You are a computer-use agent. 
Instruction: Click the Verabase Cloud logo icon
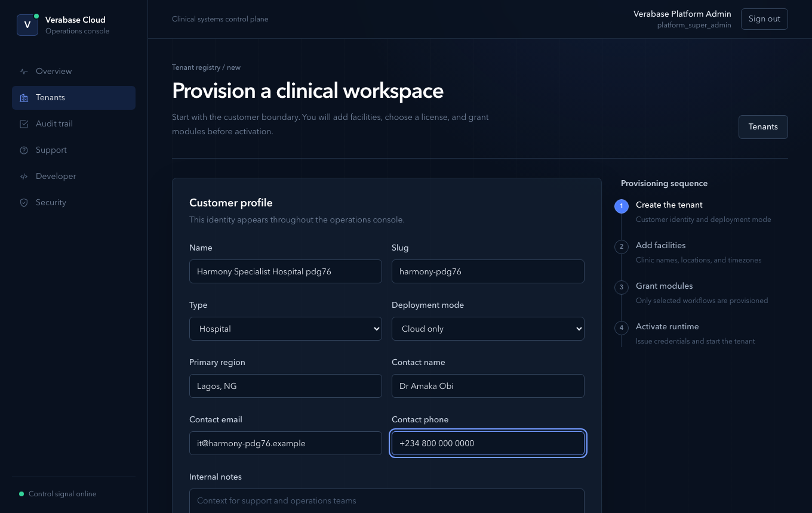(x=27, y=25)
